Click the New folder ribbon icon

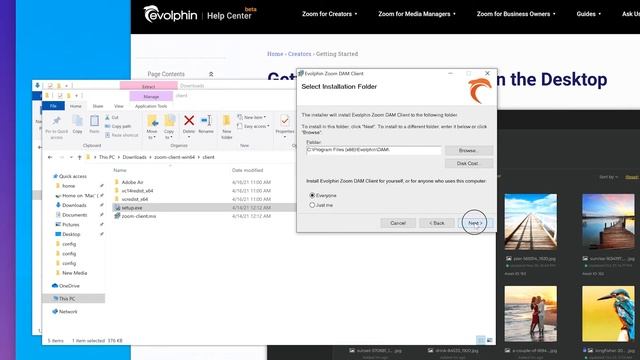coord(227,121)
